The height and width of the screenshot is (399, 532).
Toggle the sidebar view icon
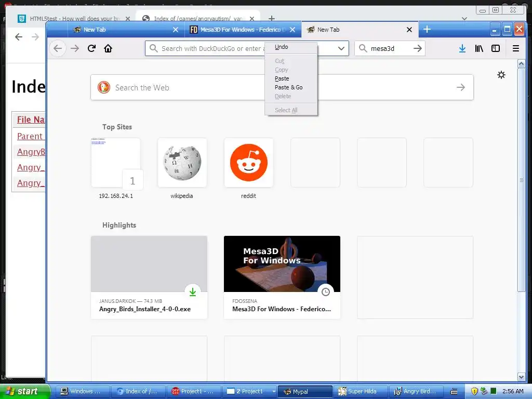[495, 48]
